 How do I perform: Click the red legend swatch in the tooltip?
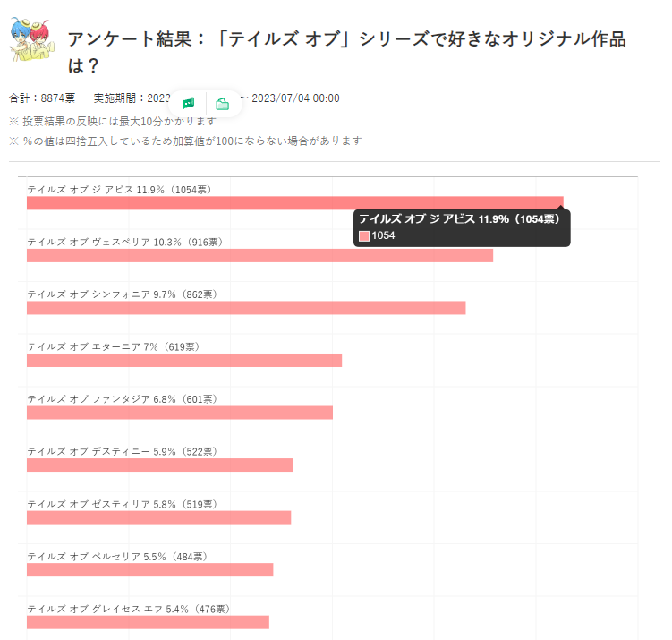pyautogui.click(x=364, y=236)
